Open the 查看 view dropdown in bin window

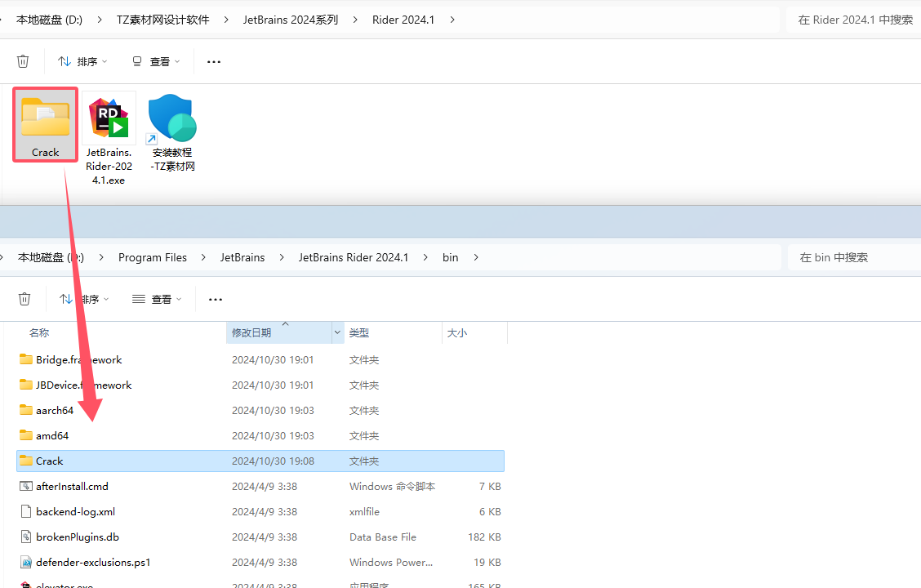(x=158, y=300)
